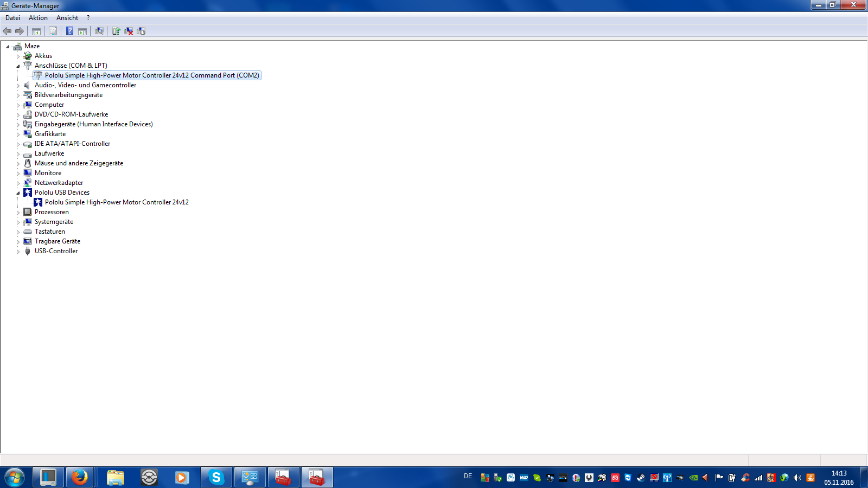Click the Pololu USB Devices star icon
The height and width of the screenshot is (488, 868).
28,192
